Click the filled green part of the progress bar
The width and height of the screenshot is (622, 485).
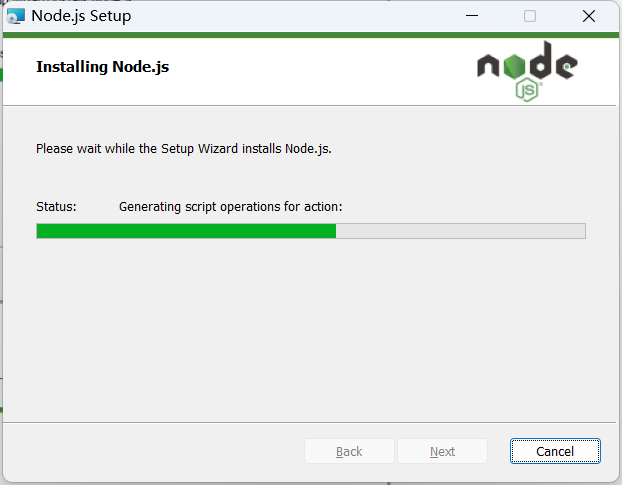186,231
